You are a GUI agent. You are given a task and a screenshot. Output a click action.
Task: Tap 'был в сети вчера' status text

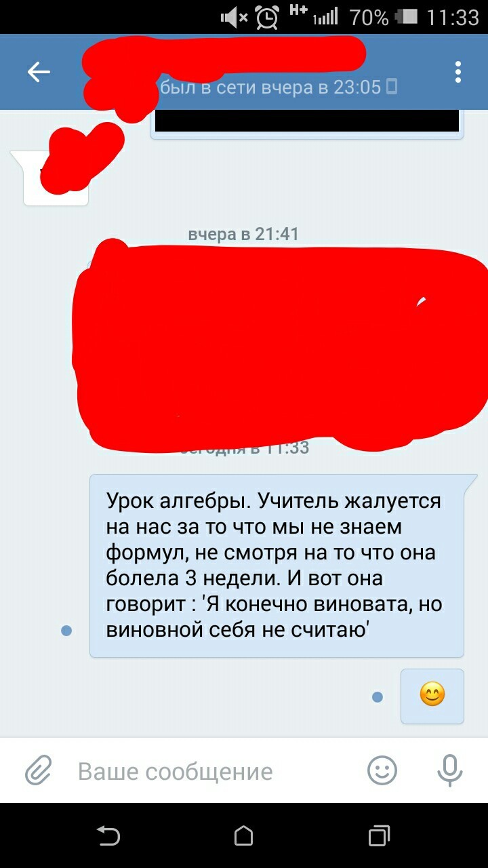271,87
